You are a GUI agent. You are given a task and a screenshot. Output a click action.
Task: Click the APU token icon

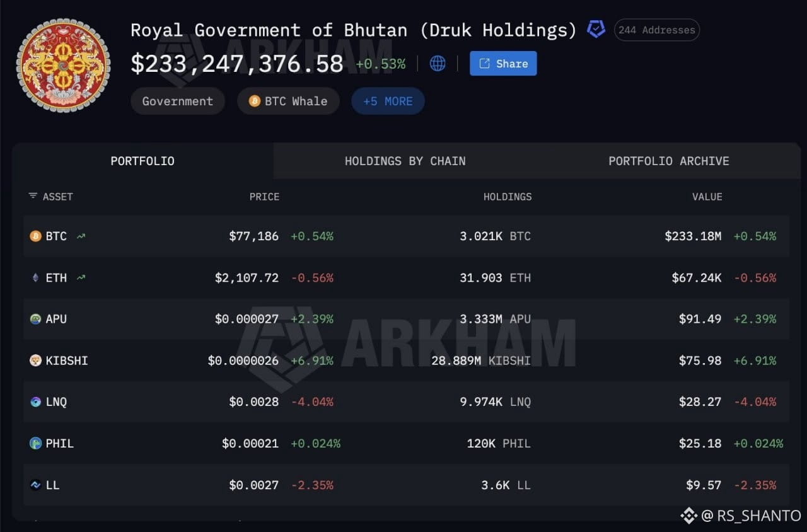pos(36,319)
